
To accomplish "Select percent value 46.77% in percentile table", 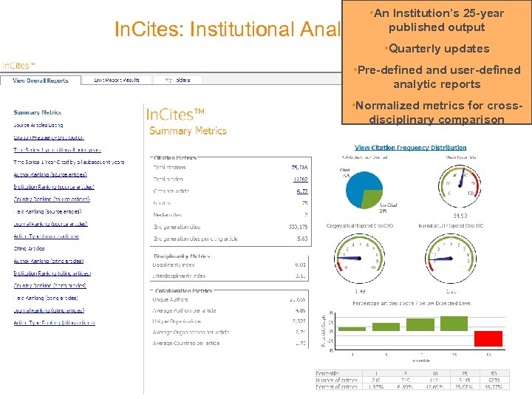I will point(494,386).
